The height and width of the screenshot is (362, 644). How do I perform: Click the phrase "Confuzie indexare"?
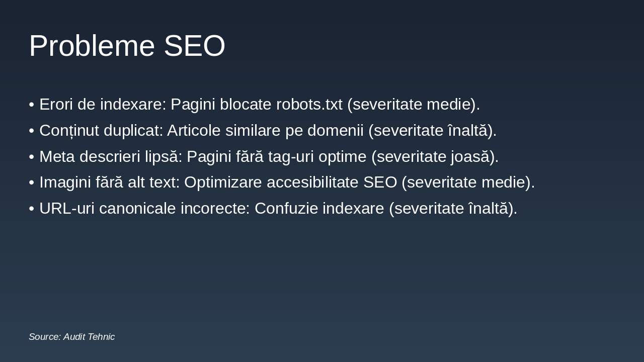tap(319, 209)
